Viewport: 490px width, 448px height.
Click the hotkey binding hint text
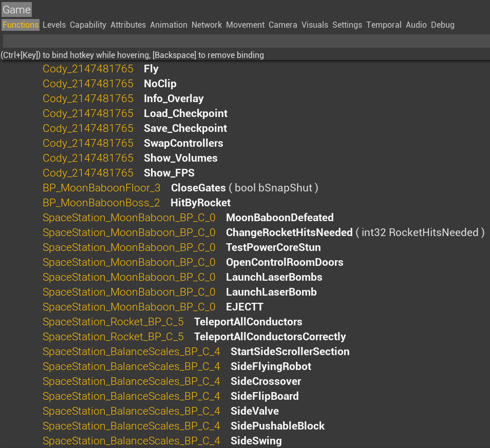(132, 55)
